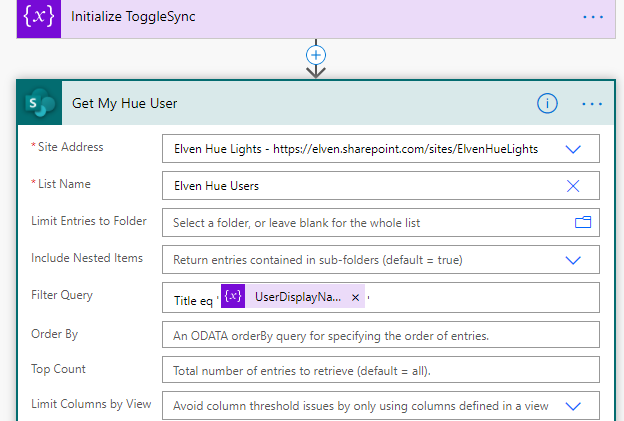The width and height of the screenshot is (624, 421).
Task: Expand the Limit Columns by View dropdown
Action: click(573, 406)
